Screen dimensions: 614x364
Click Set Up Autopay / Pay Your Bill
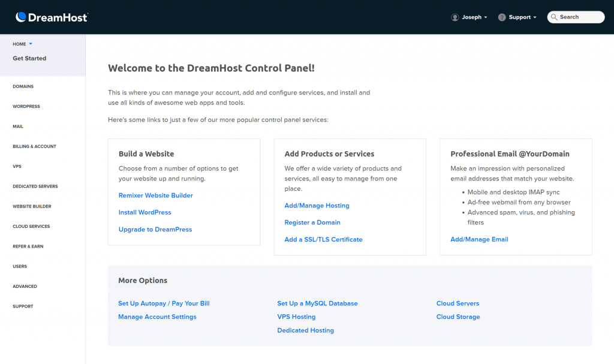[164, 303]
